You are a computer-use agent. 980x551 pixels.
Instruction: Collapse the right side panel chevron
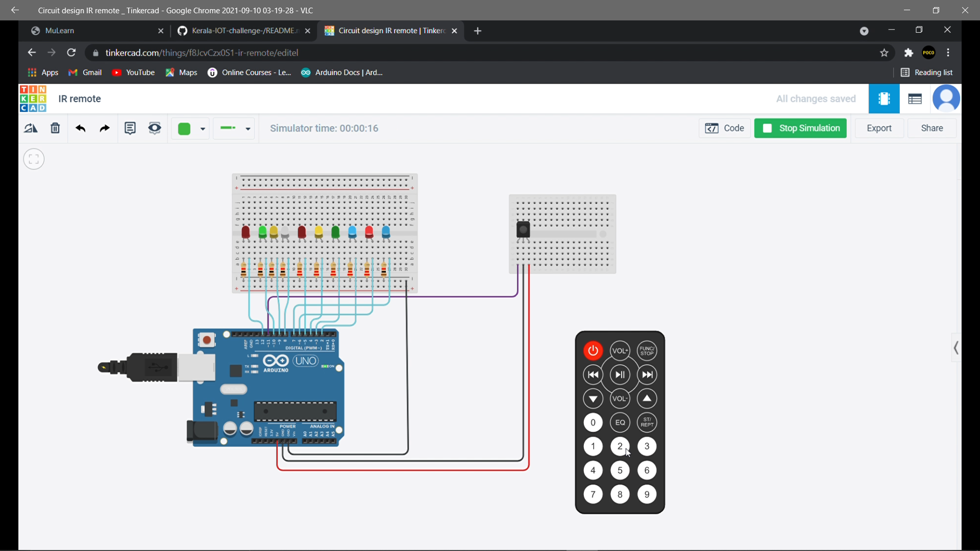[x=957, y=347]
